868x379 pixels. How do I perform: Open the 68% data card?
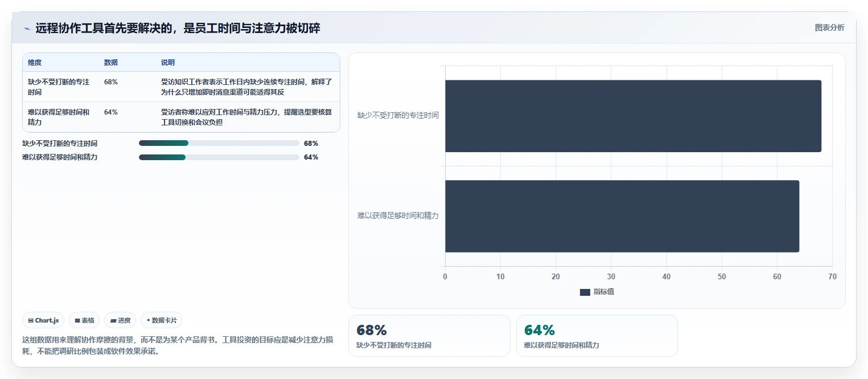click(x=429, y=336)
